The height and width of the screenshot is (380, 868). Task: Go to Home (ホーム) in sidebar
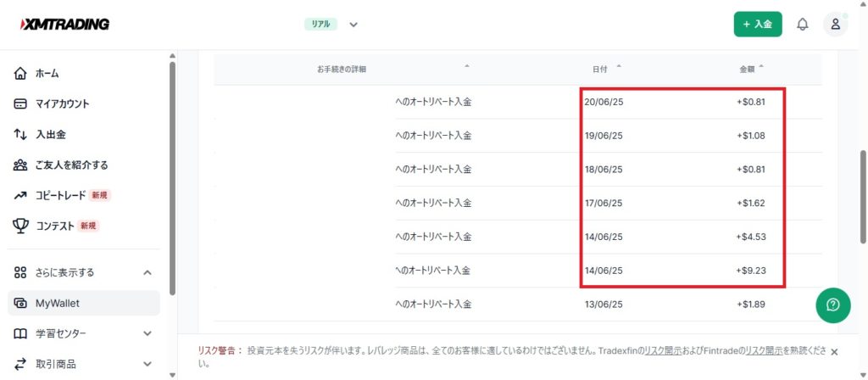[47, 74]
